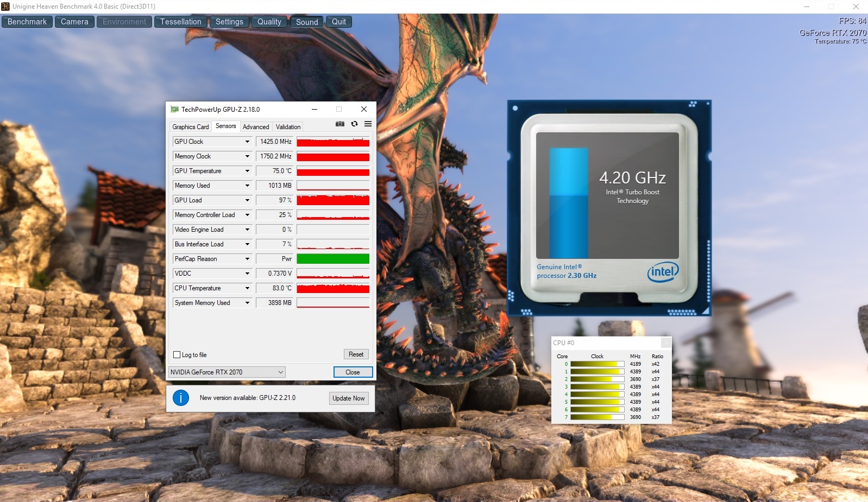This screenshot has width=868, height=502.
Task: Click the Turbo Boost blue frequency bar
Action: 569,203
